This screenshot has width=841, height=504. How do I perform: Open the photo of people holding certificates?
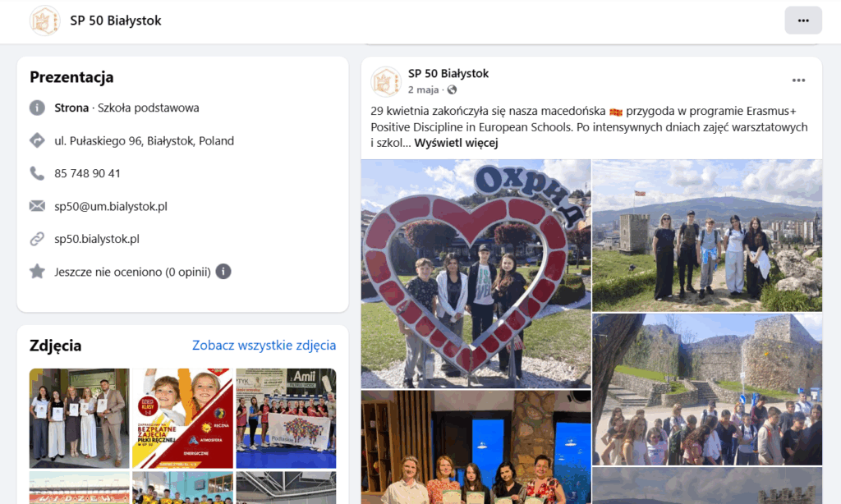pos(80,418)
